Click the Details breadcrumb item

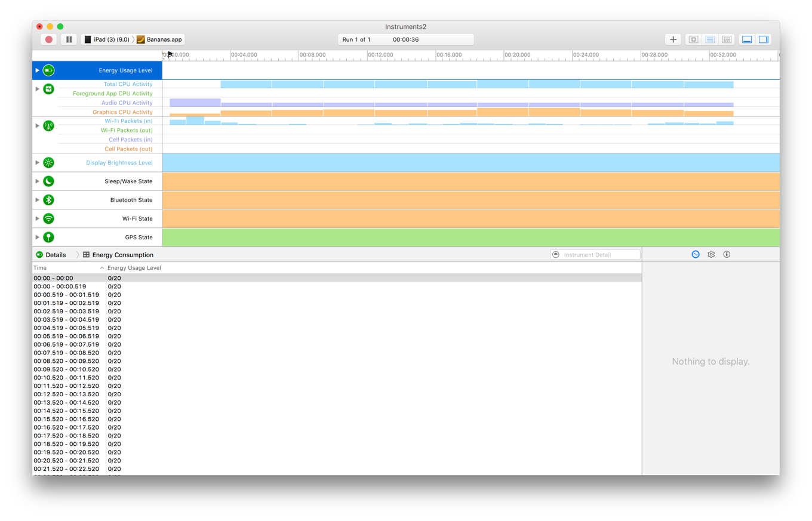coord(56,254)
